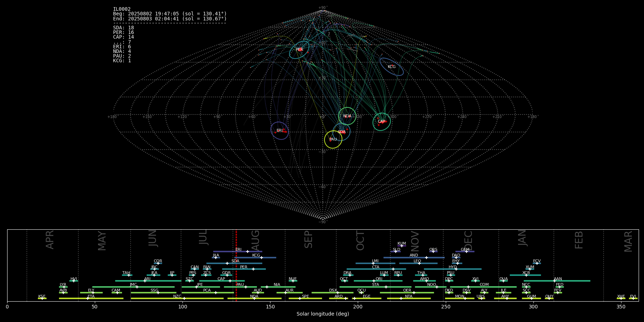Screen dimensions: 644x322
Task: Click the MON shower bar in the timeline
Action: [x=460, y=298]
